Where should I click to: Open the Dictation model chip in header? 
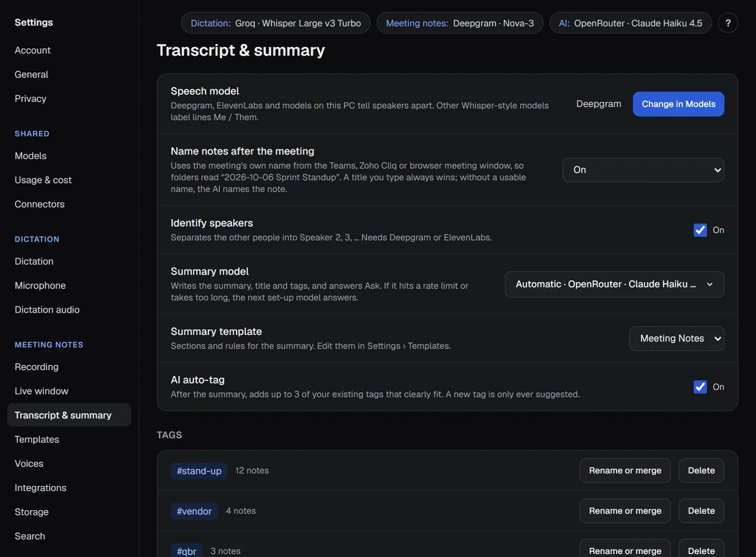tap(275, 23)
